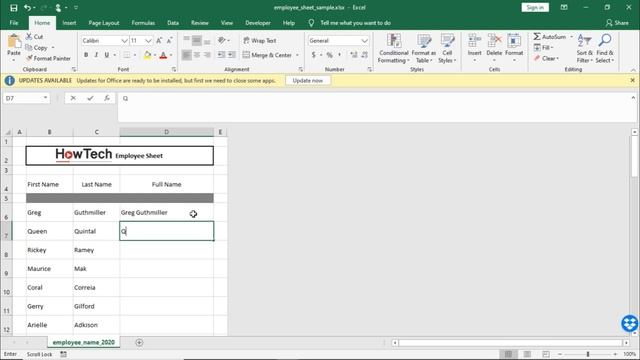Increase font size with the larger A icon
Viewport: 640px width, 360px height.
point(159,40)
